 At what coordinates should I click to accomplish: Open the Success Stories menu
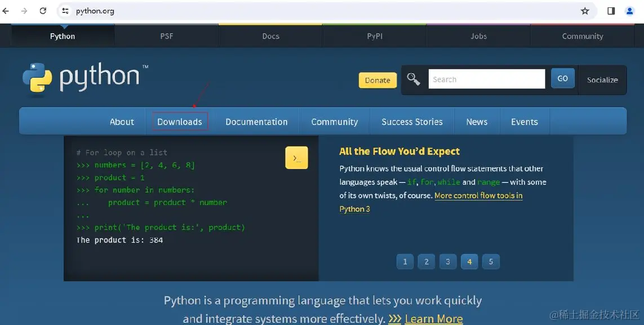pos(412,122)
